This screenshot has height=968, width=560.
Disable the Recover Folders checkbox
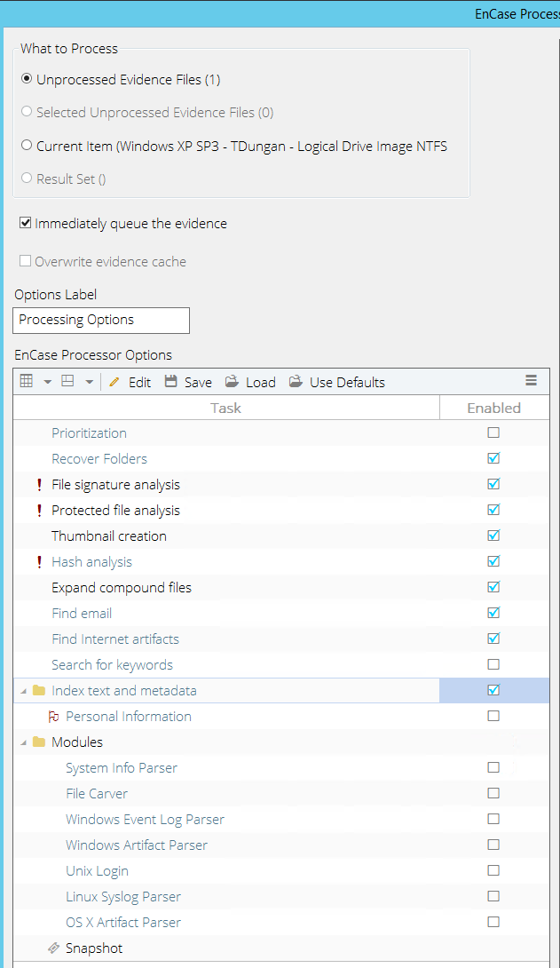493,458
